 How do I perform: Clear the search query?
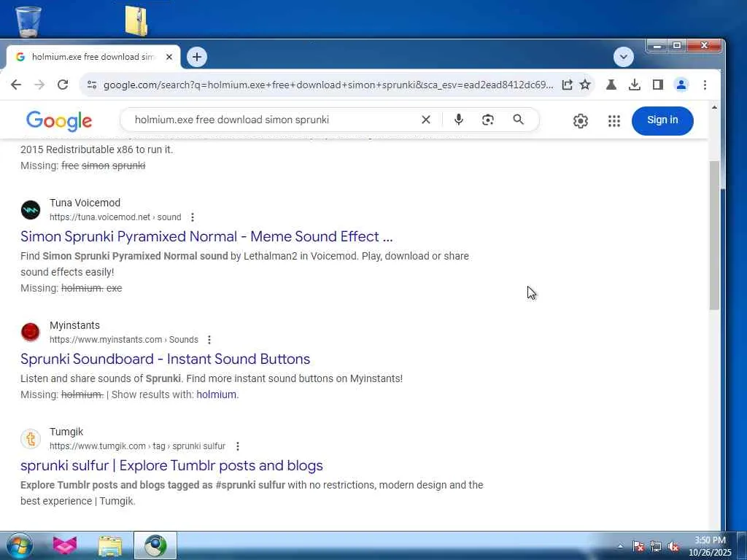(426, 120)
